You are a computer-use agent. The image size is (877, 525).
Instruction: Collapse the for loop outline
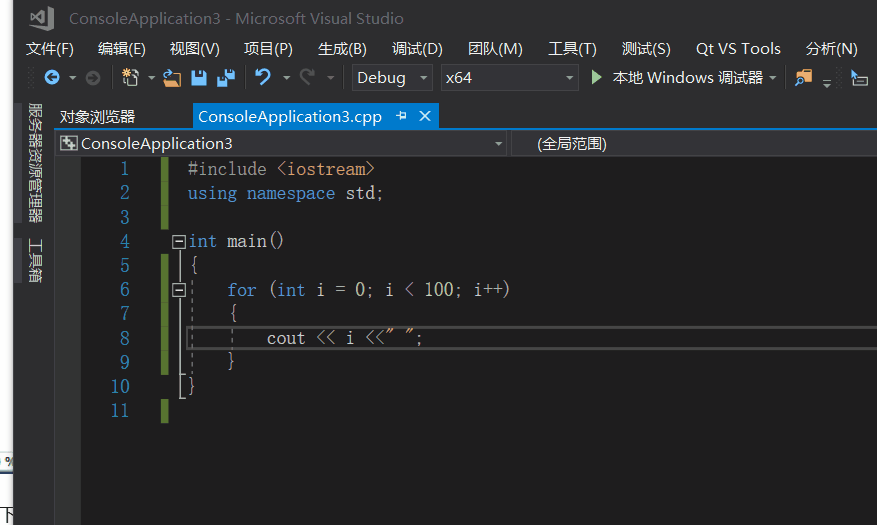[179, 290]
